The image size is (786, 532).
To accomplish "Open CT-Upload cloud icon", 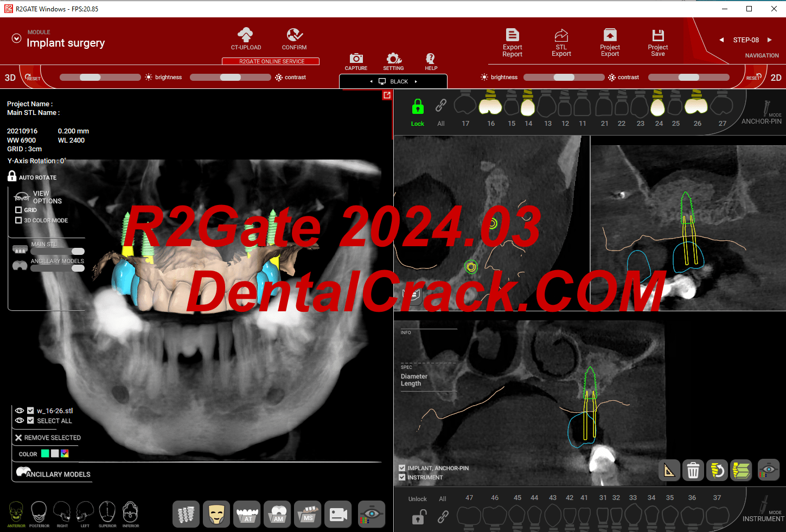I will pyautogui.click(x=246, y=35).
